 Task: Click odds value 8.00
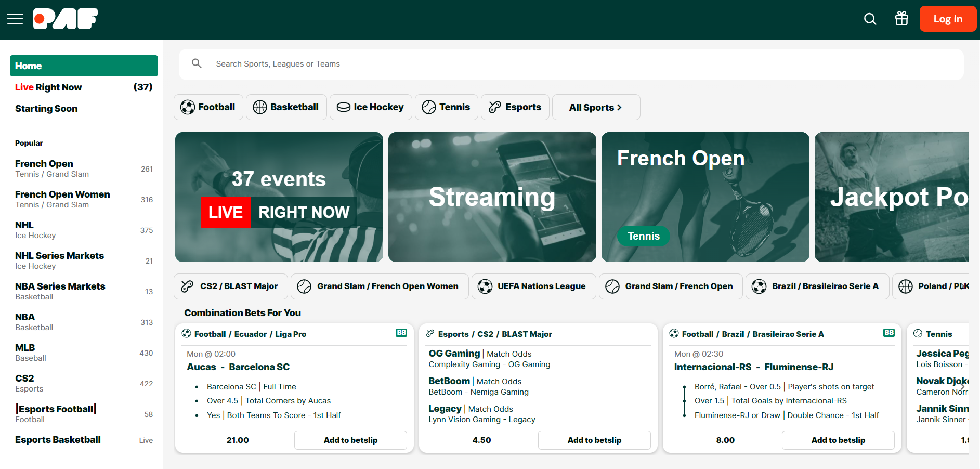coord(725,440)
